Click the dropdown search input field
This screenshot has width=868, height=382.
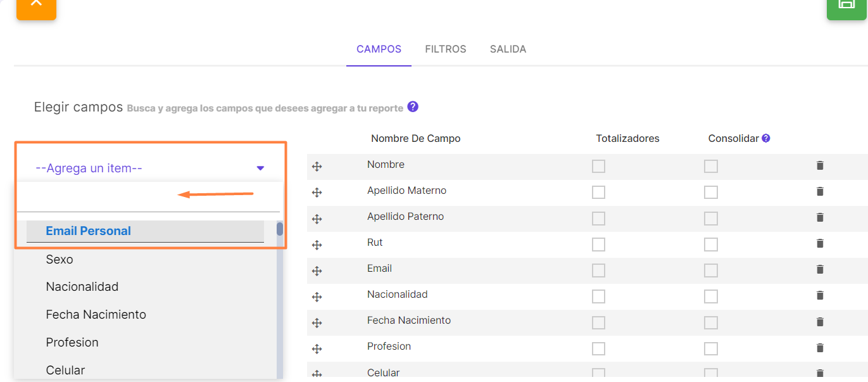(x=148, y=198)
